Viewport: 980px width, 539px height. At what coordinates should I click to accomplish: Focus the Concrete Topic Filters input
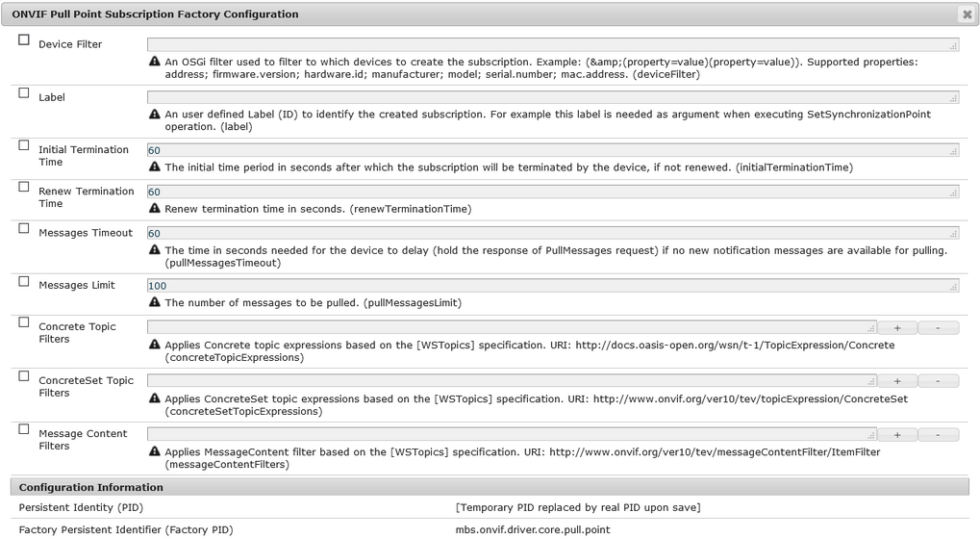[512, 327]
